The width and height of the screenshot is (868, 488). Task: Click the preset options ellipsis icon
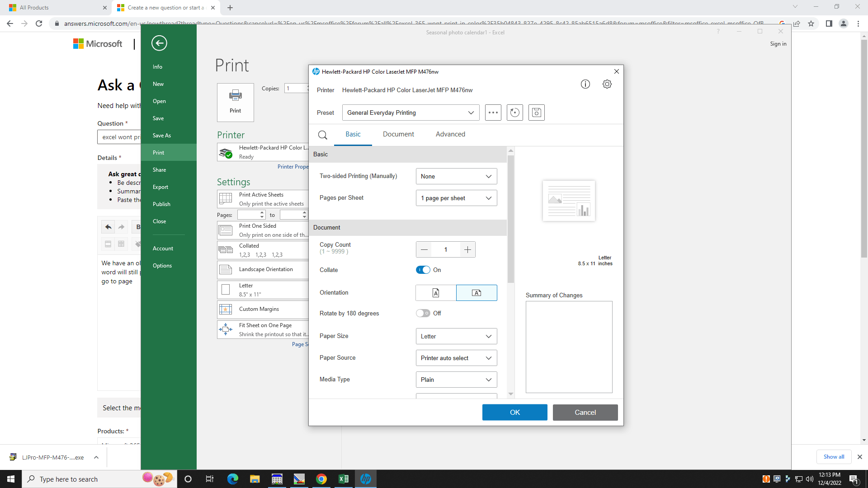(x=493, y=113)
